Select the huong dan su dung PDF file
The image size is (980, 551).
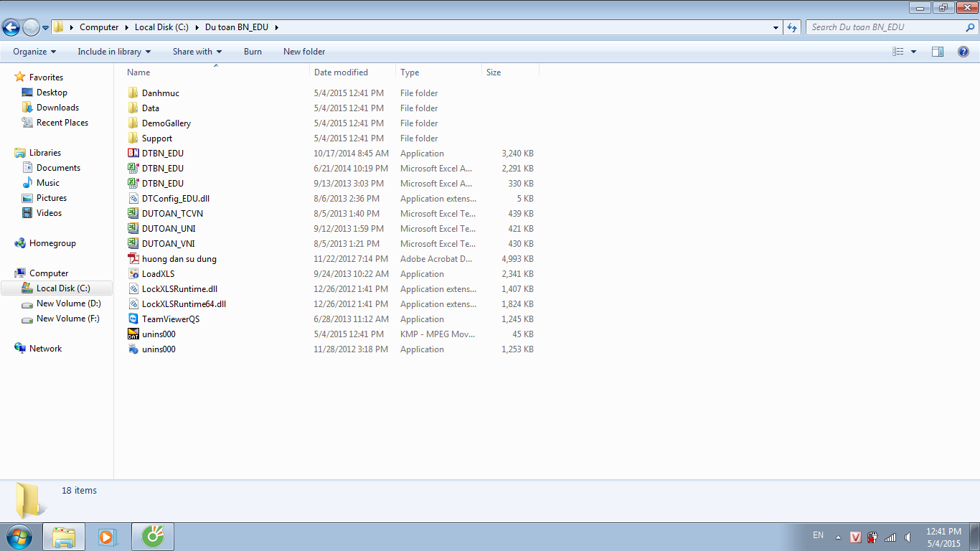pyautogui.click(x=179, y=259)
